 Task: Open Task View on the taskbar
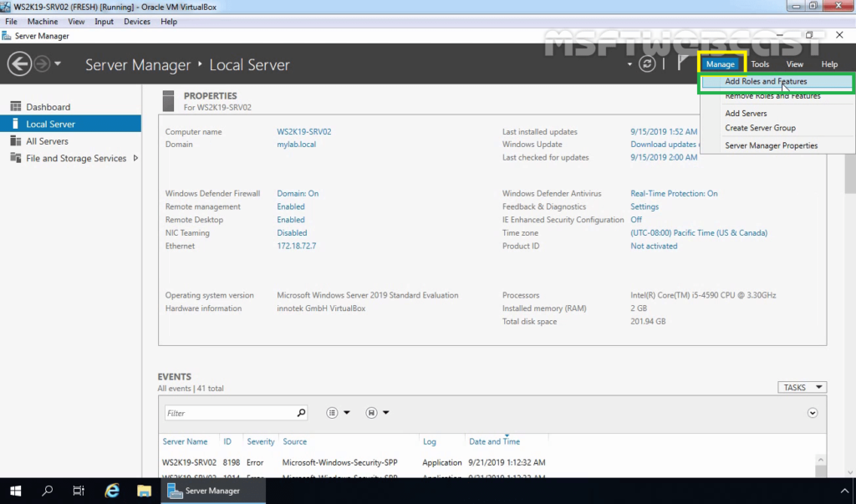(79, 491)
